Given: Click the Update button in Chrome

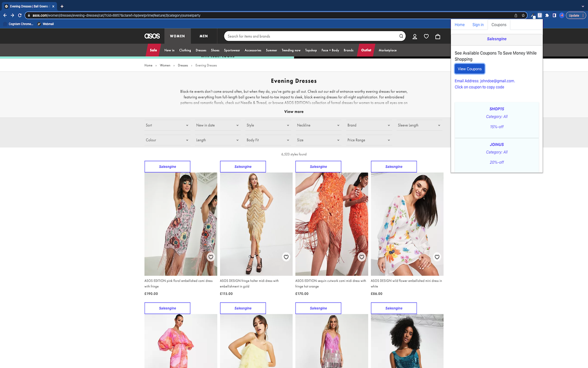Looking at the screenshot, I should pos(576,15).
